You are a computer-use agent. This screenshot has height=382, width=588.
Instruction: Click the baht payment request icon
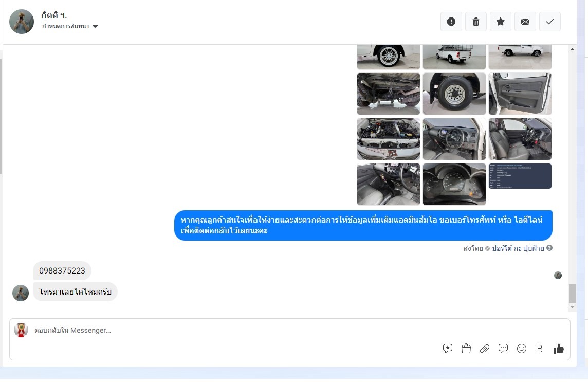[x=540, y=349]
